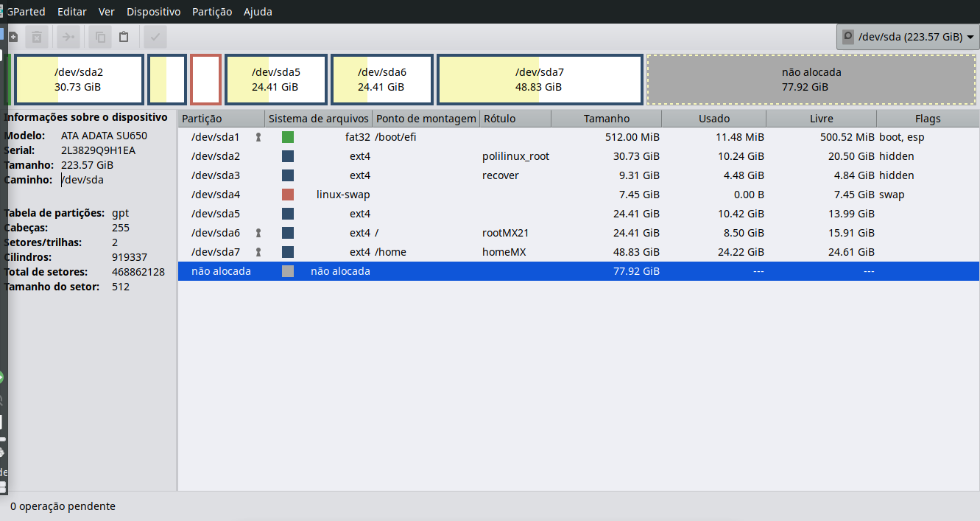Open the Editar menu

point(72,12)
